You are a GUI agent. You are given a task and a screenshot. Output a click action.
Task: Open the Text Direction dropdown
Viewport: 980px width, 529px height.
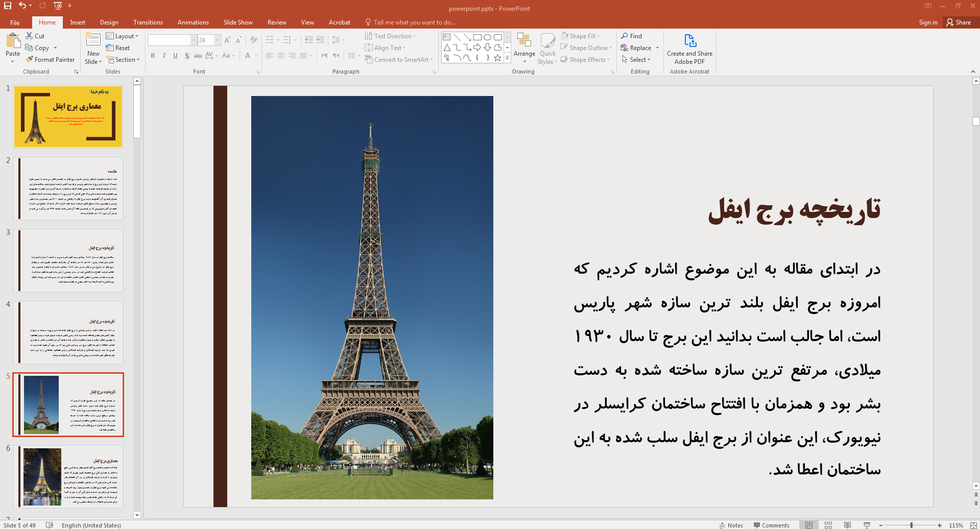click(x=390, y=36)
